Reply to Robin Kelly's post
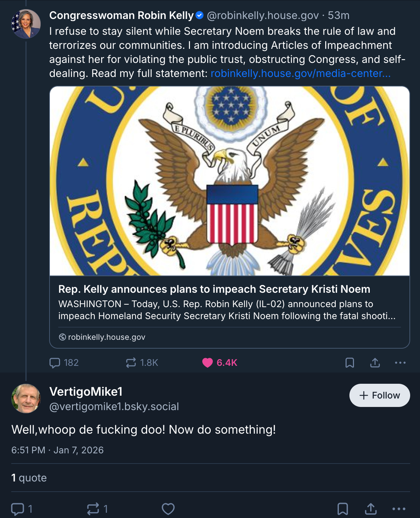This screenshot has height=518, width=420. [x=55, y=363]
